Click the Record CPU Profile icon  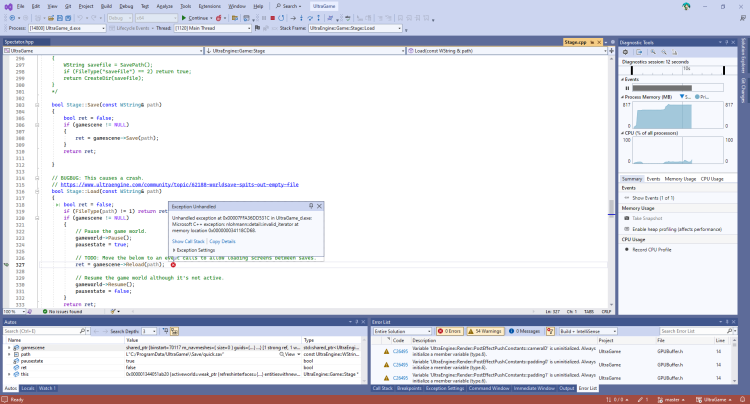point(626,247)
